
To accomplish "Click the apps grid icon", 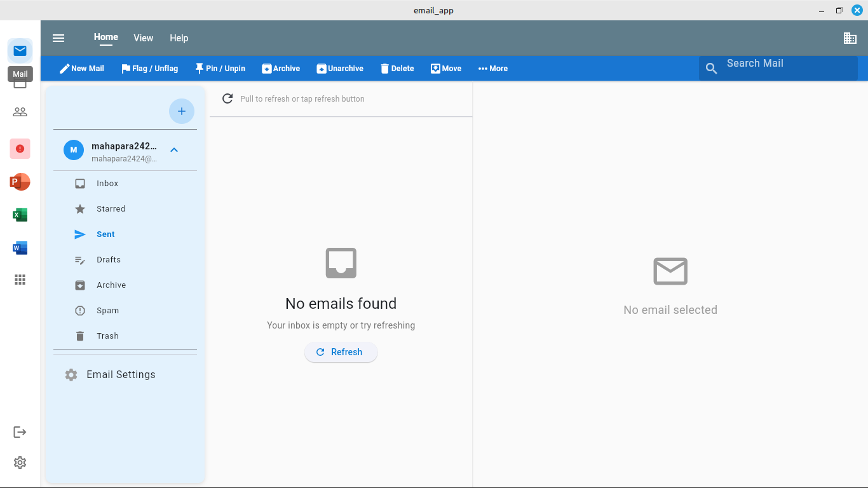I will coord(20,280).
